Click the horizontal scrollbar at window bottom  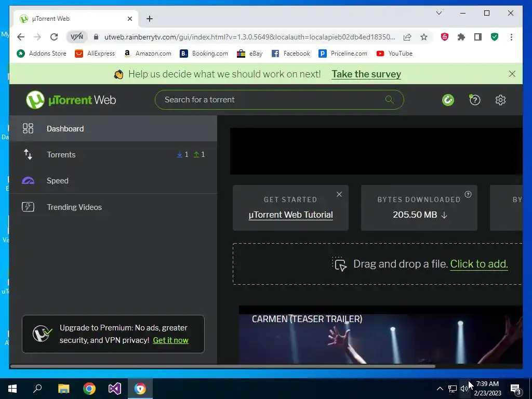click(x=222, y=366)
